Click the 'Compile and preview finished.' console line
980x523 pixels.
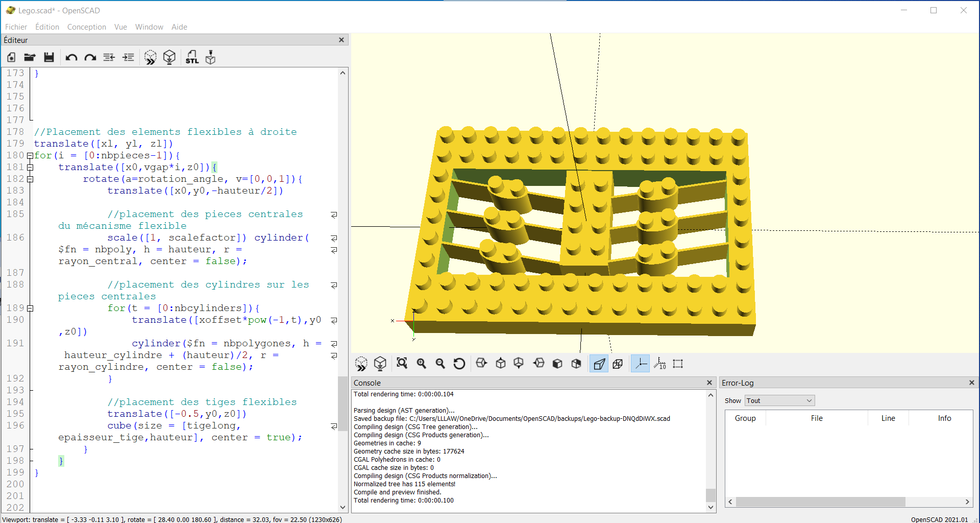[x=397, y=492]
